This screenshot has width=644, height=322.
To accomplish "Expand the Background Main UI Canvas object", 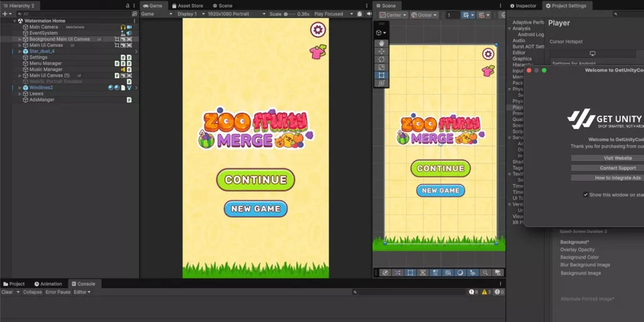I will (19, 39).
